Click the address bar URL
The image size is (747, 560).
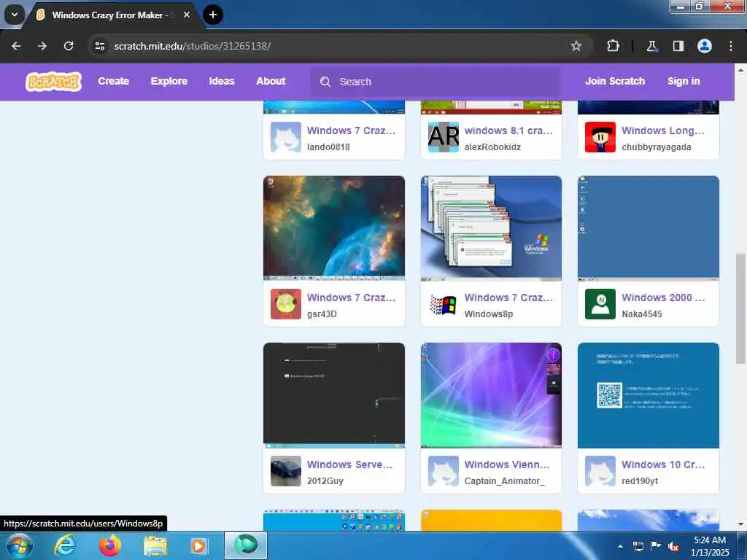[x=193, y=46]
